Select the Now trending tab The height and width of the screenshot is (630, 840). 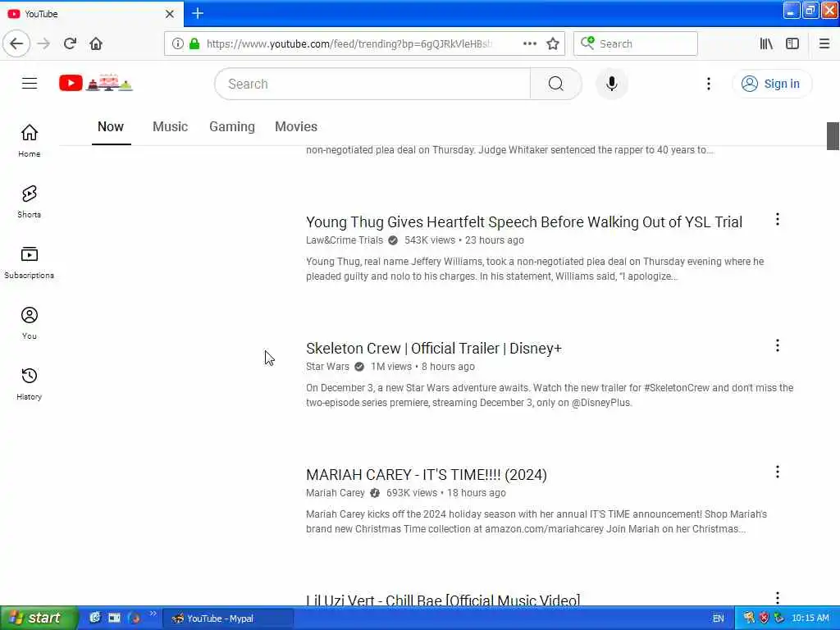tap(111, 127)
